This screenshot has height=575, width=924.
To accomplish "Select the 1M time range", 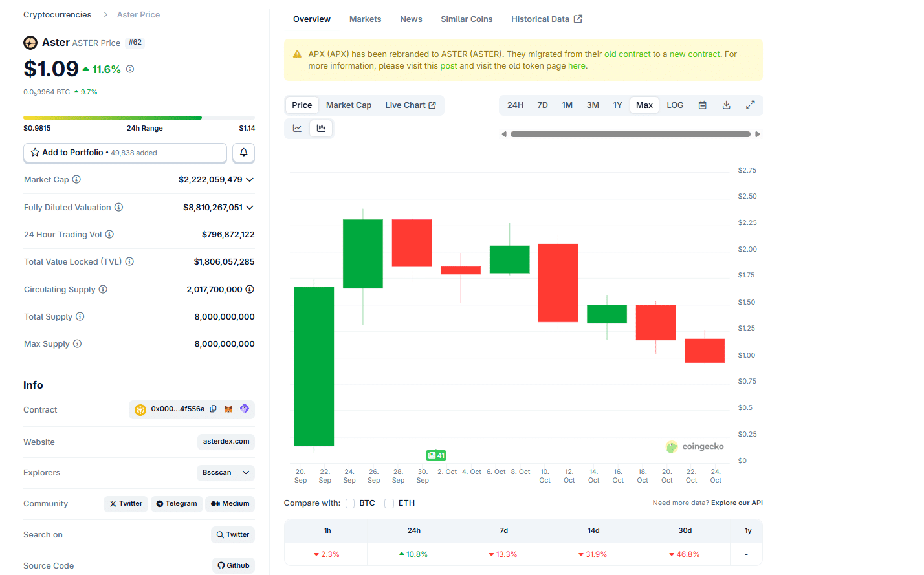I will click(x=567, y=105).
